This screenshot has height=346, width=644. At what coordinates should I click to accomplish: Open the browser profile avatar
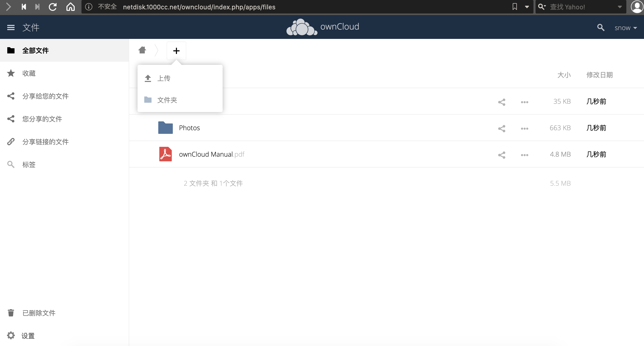[x=637, y=7]
